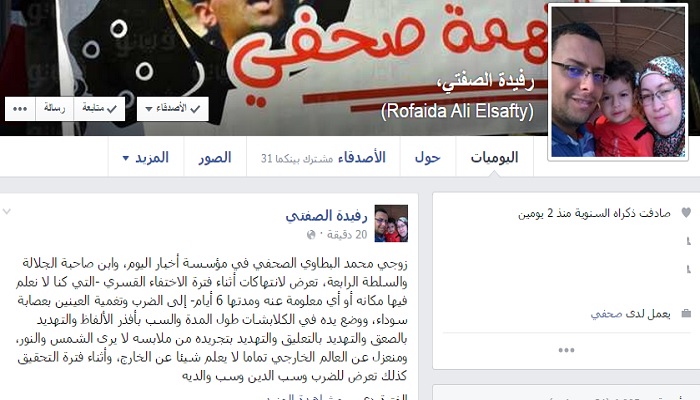700x400 pixels.
Task: Open the الصور photos tab
Action: click(215, 157)
